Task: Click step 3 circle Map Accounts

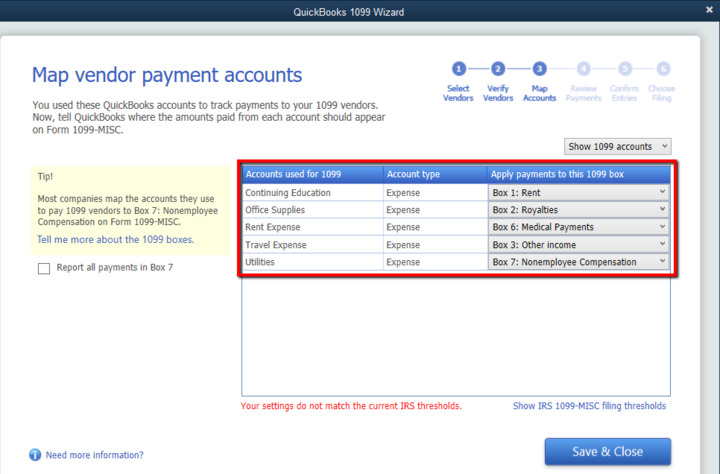Action: [539, 69]
